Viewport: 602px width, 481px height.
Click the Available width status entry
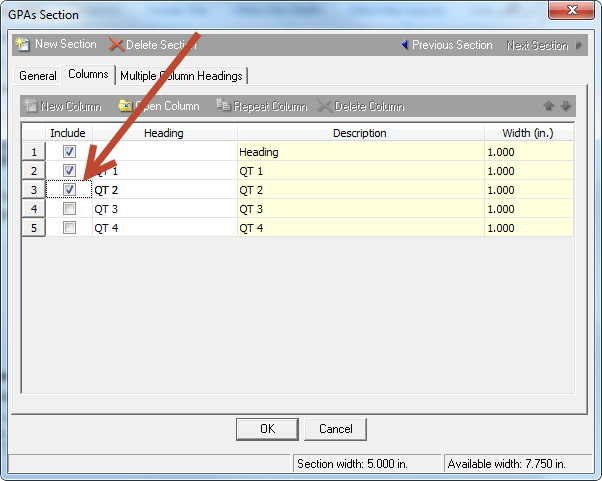pos(518,463)
